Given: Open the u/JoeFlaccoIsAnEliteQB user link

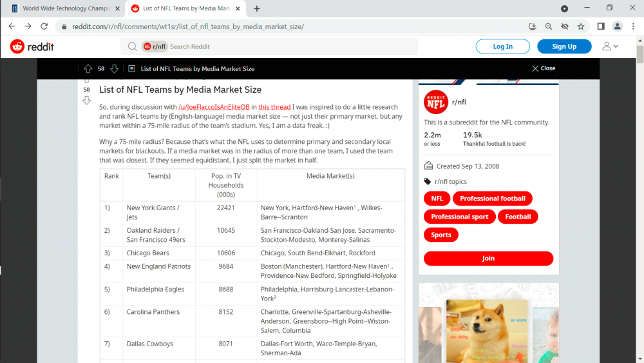Looking at the screenshot, I should pos(214,107).
